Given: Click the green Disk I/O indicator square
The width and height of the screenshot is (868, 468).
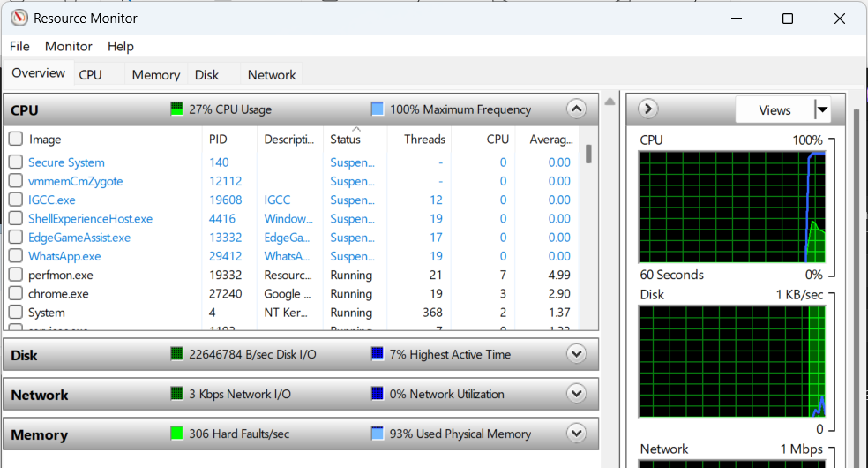Looking at the screenshot, I should (x=176, y=353).
